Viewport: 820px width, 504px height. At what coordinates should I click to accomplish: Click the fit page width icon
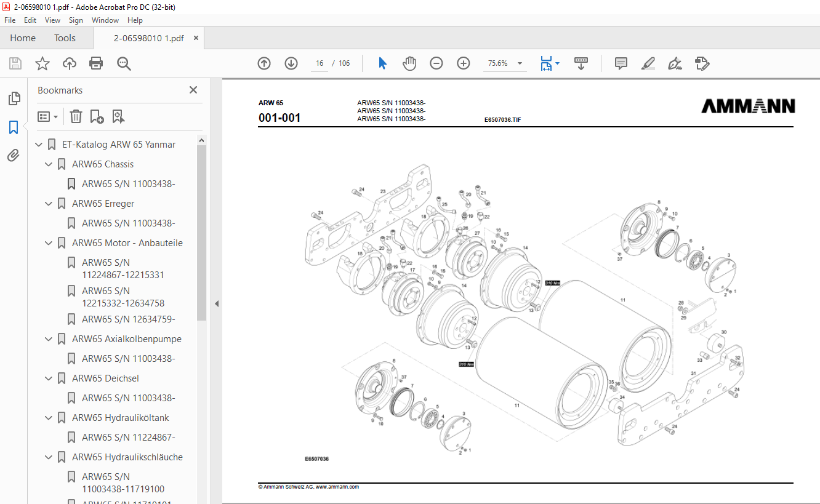tap(546, 63)
